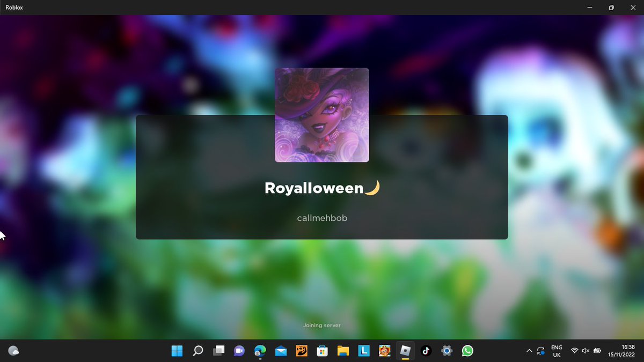Open the Mail app in taskbar
This screenshot has height=362, width=644.
click(x=281, y=351)
